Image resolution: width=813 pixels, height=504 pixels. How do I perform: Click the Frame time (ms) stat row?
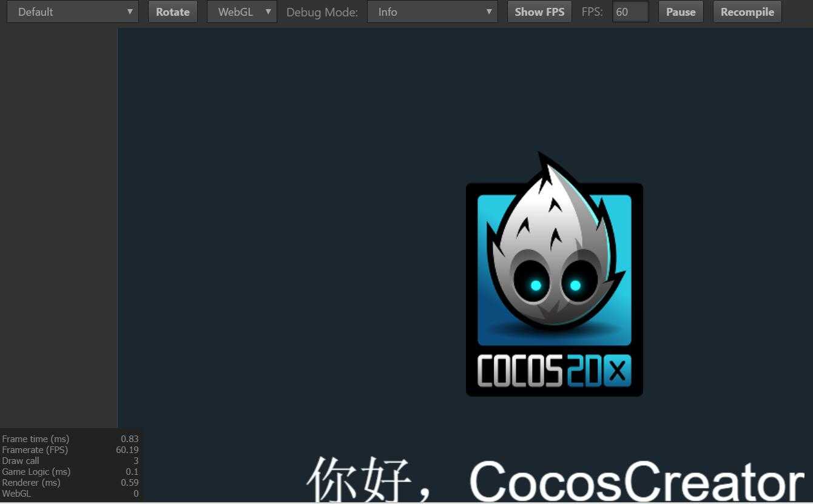click(70, 438)
